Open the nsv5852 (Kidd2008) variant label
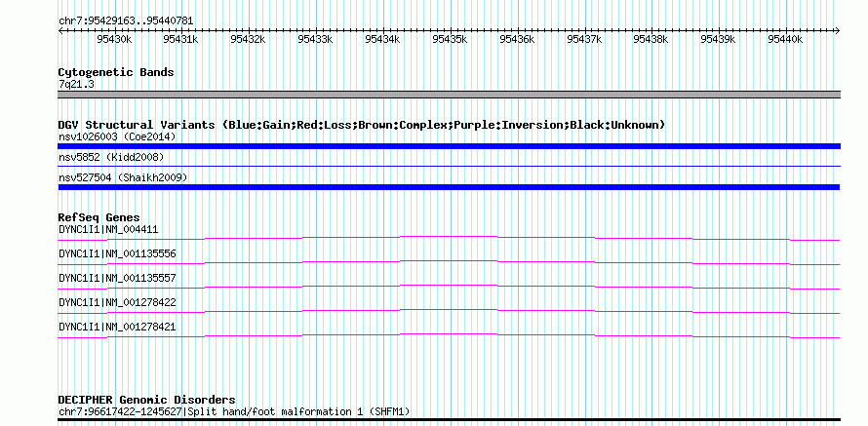Image resolution: width=868 pixels, height=426 pixels. pyautogui.click(x=111, y=157)
